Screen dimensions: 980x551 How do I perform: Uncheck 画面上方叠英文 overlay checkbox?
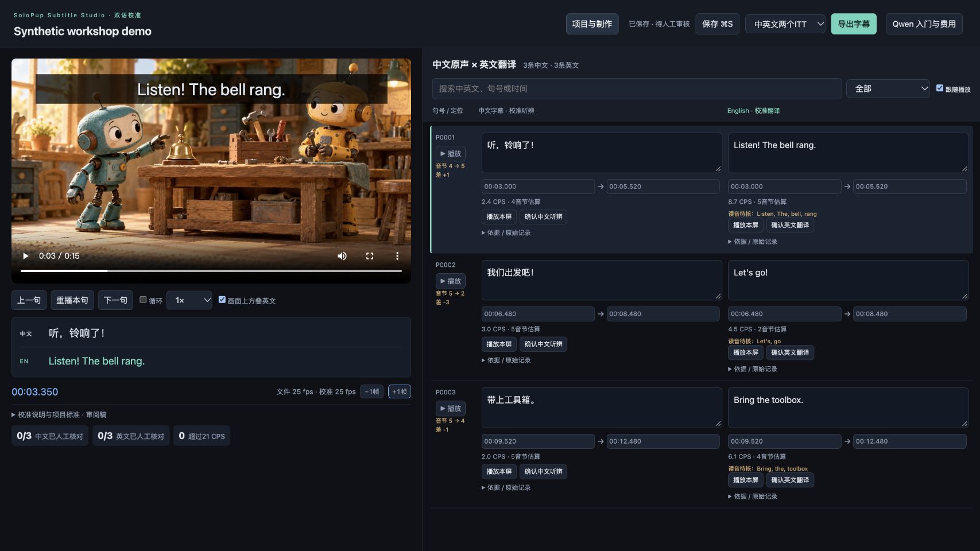tap(222, 300)
